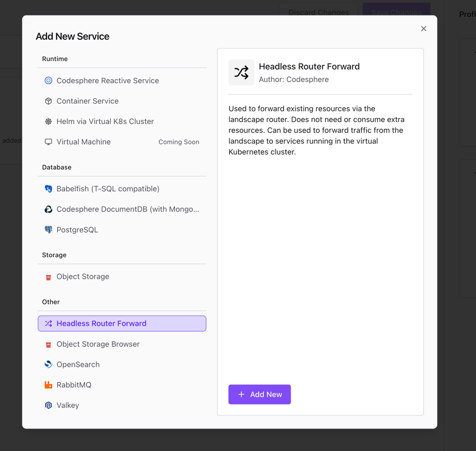This screenshot has width=476, height=451.
Task: Select Valkey from the list
Action: click(122, 405)
